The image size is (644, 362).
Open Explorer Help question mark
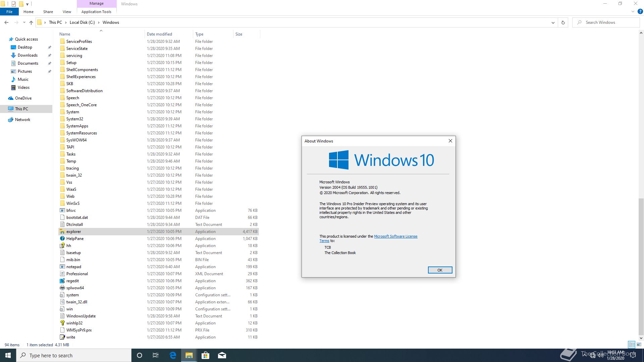(x=640, y=11)
